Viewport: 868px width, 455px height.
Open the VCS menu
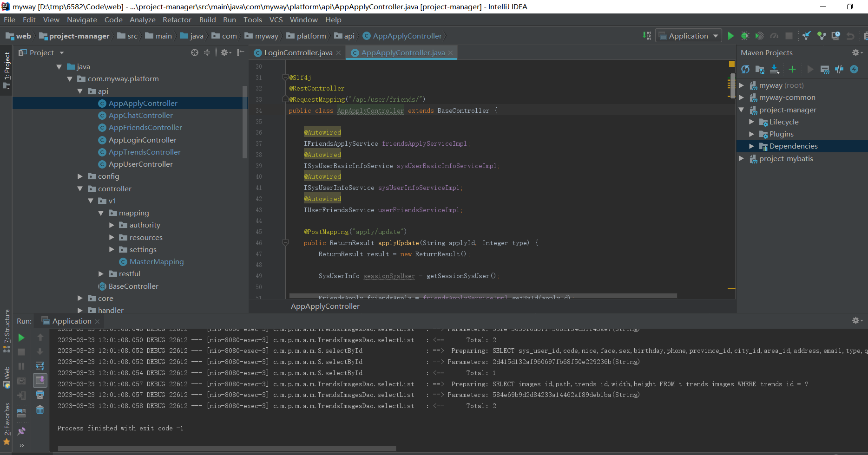[x=276, y=19]
